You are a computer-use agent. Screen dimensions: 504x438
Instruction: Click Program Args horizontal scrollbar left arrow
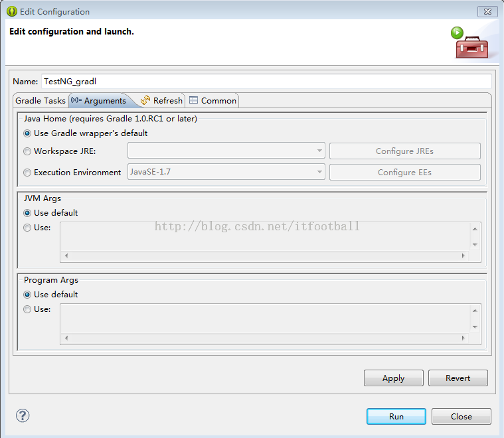(66, 338)
